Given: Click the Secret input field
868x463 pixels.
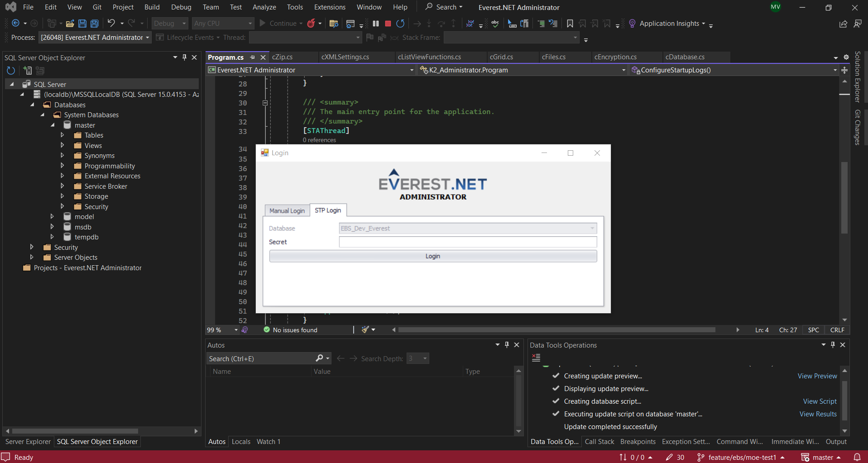Looking at the screenshot, I should [468, 242].
